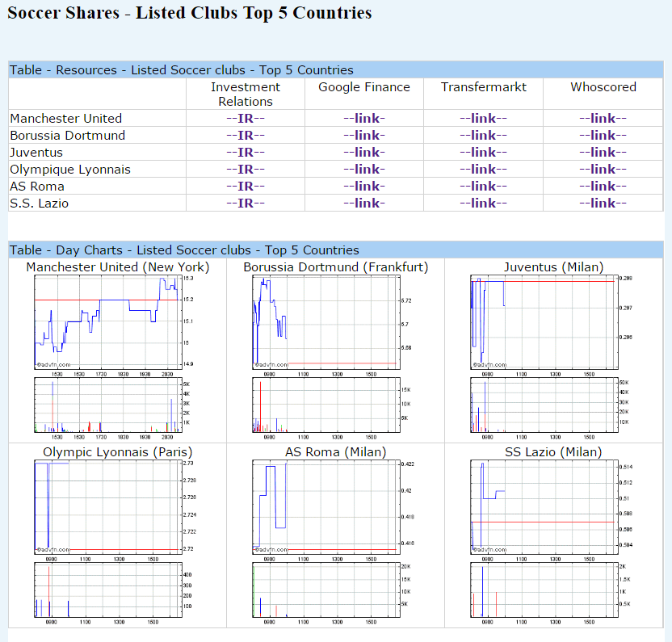Click Manchester United price day chart
This screenshot has height=642, width=672.
tap(108, 322)
